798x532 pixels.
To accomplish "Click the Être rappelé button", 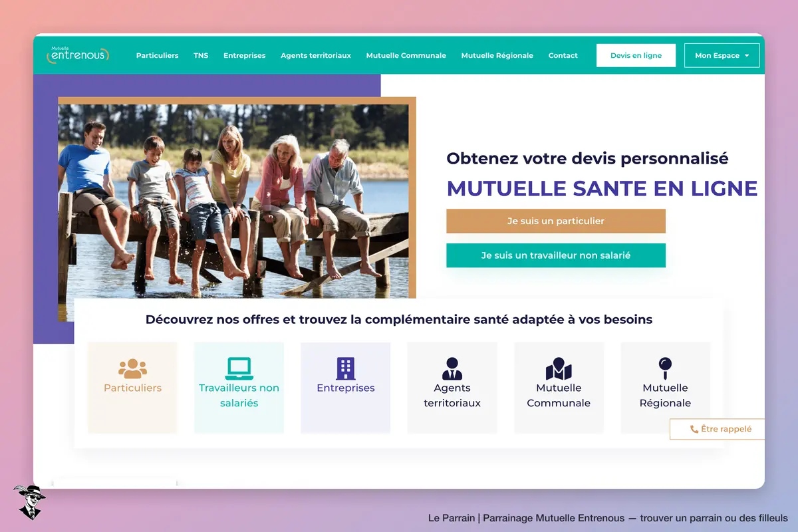I will pos(717,430).
